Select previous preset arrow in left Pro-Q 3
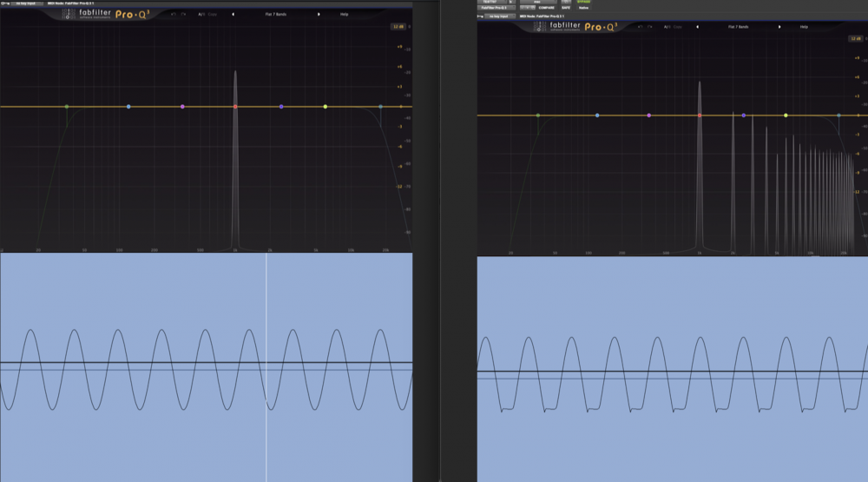The image size is (868, 482). (233, 14)
